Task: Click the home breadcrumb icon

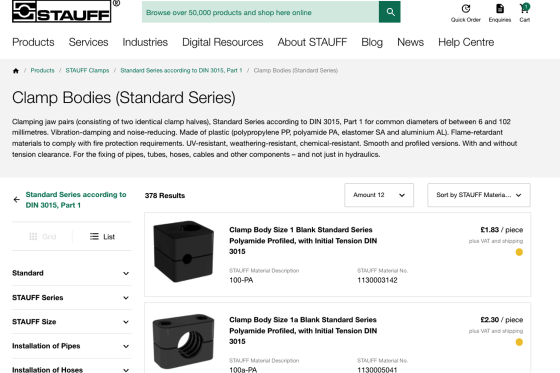Action: coord(15,71)
